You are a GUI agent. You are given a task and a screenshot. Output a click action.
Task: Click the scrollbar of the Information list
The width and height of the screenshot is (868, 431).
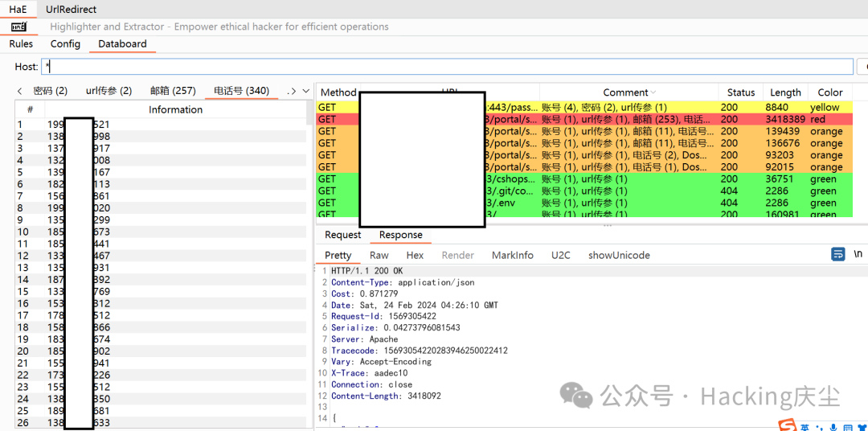309,113
